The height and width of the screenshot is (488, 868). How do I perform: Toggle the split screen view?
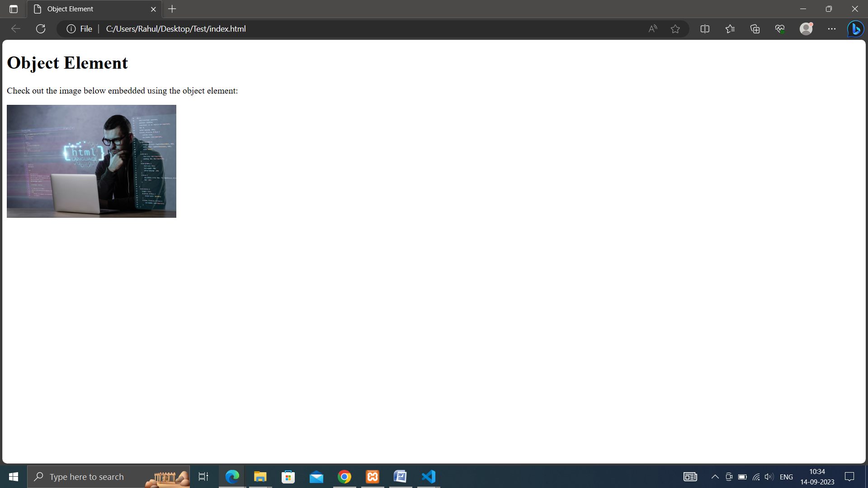click(x=705, y=29)
